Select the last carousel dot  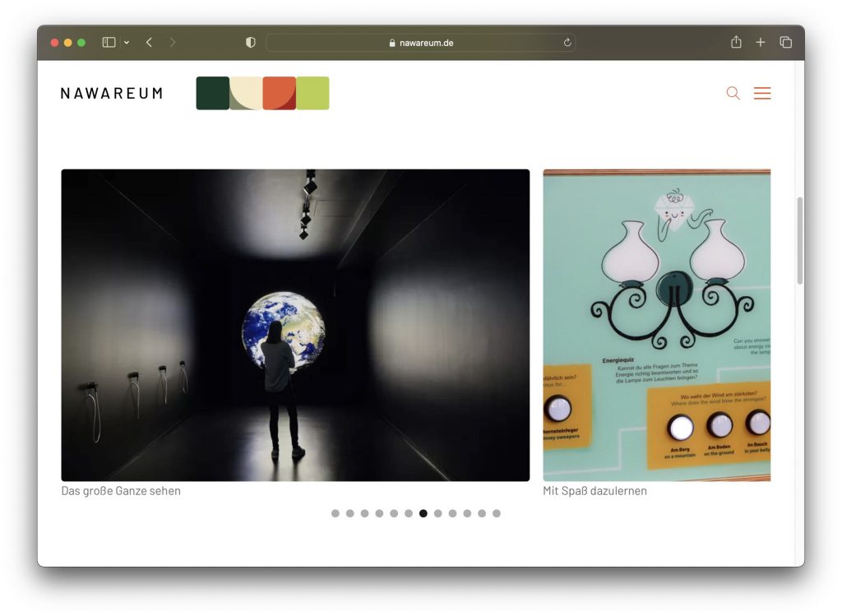pyautogui.click(x=497, y=513)
